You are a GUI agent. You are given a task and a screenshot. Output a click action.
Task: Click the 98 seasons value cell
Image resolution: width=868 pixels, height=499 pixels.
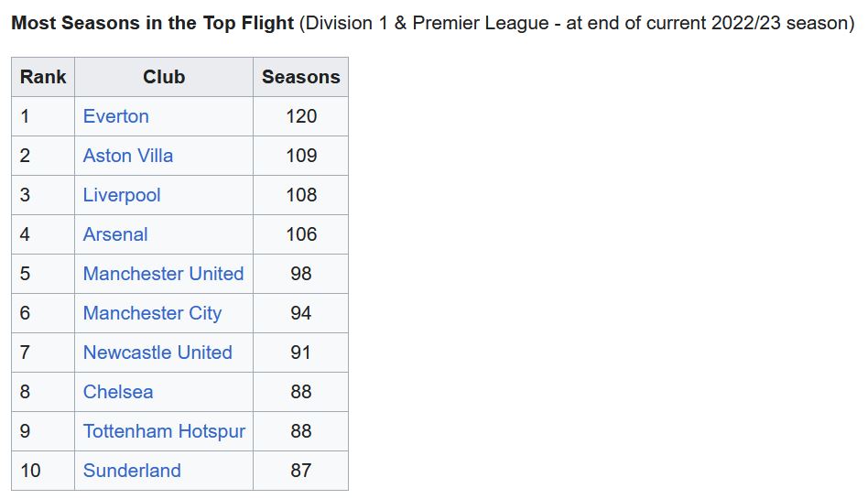(x=300, y=274)
